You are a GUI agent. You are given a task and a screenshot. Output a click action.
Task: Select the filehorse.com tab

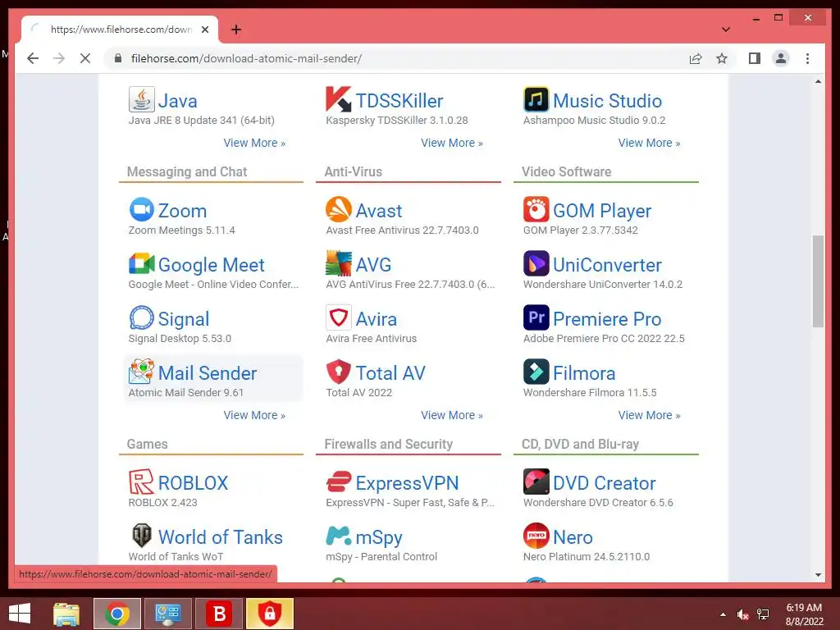pos(120,30)
